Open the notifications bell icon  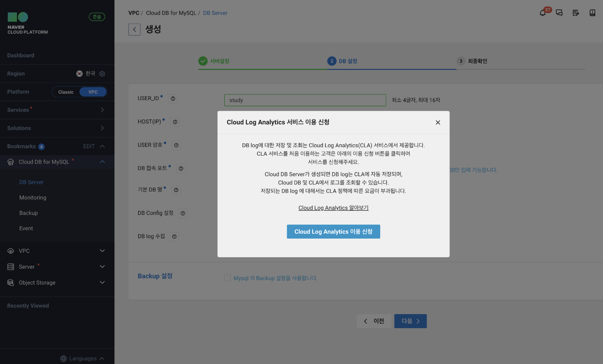click(543, 13)
